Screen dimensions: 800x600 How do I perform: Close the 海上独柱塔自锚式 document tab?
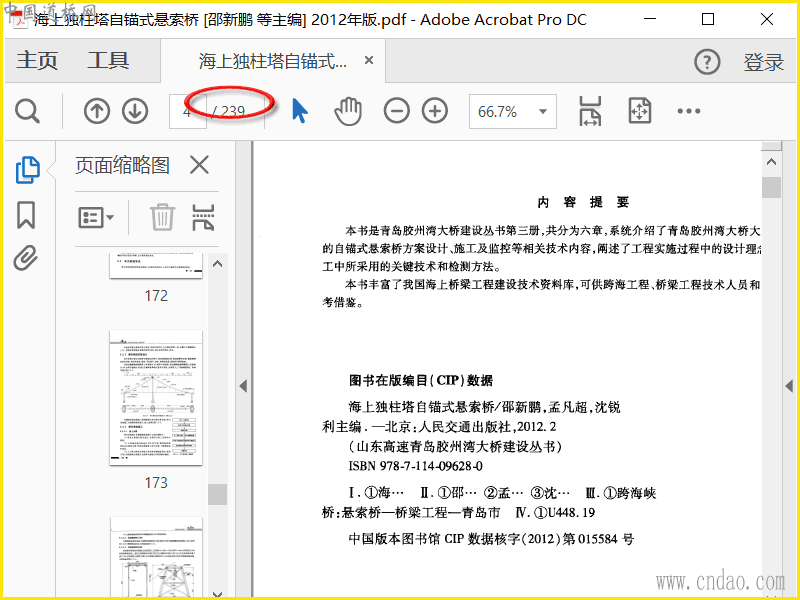point(369,60)
